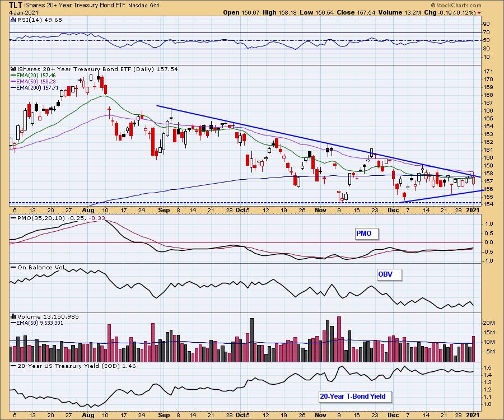Screen dimensions: 504x420
Task: Click the Close 157.54 value in header
Action: 356,12
